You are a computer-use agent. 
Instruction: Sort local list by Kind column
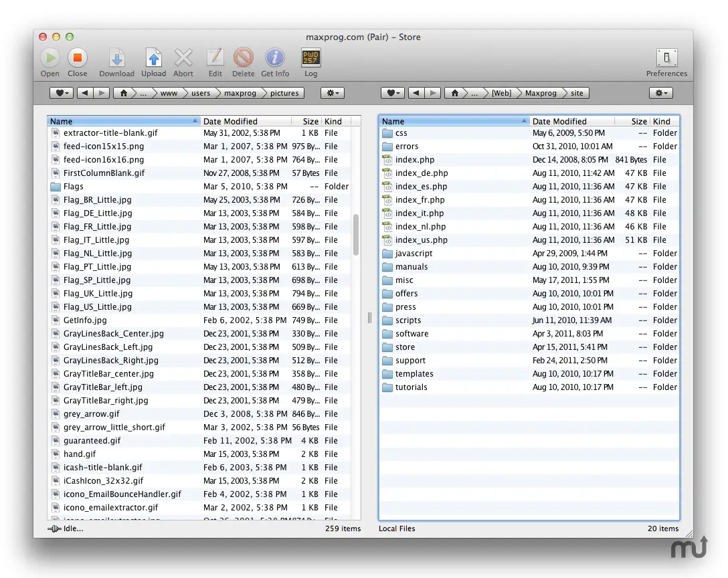tap(664, 121)
